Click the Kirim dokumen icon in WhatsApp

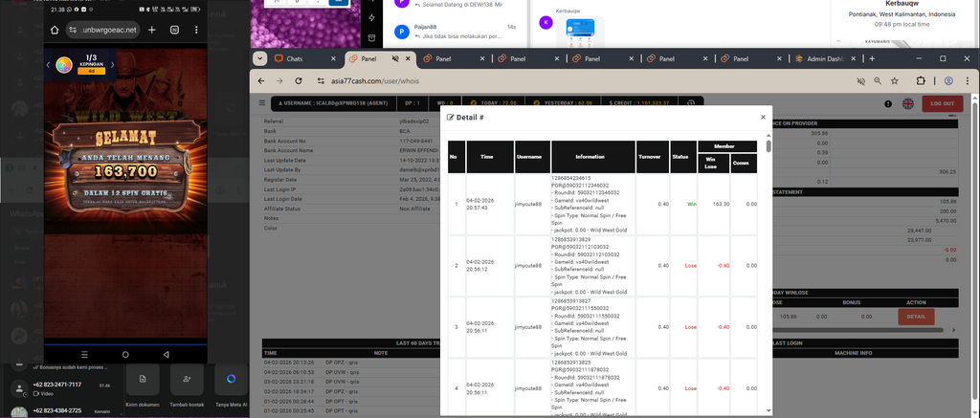pos(143,380)
